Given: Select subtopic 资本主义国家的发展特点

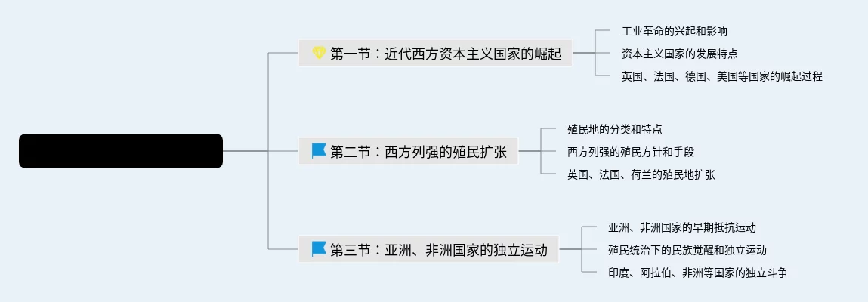Looking at the screenshot, I should click(x=680, y=54).
